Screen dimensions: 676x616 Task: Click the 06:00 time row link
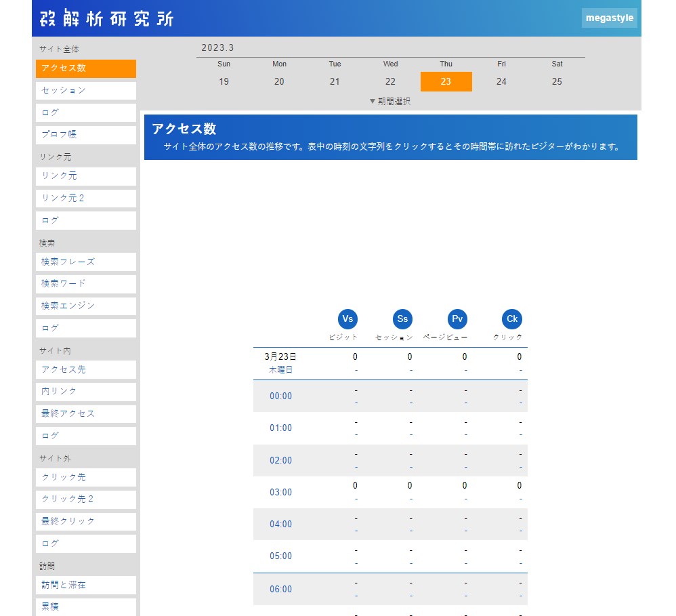(x=280, y=590)
